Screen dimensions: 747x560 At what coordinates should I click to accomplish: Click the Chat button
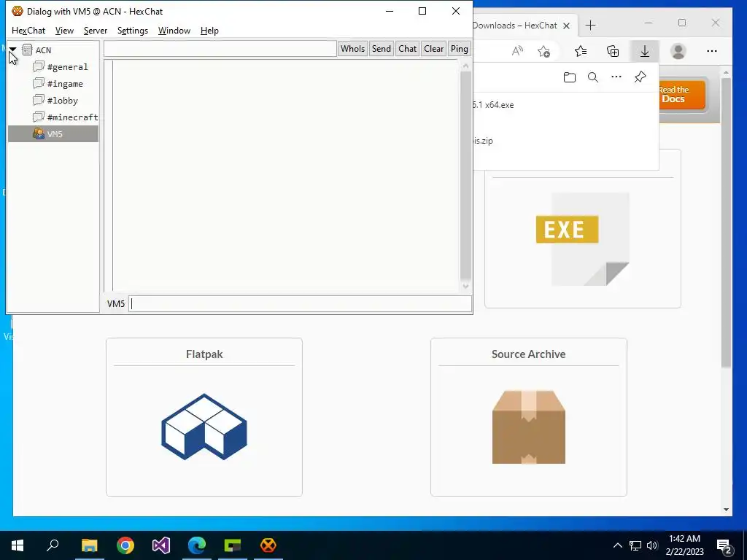coord(407,49)
